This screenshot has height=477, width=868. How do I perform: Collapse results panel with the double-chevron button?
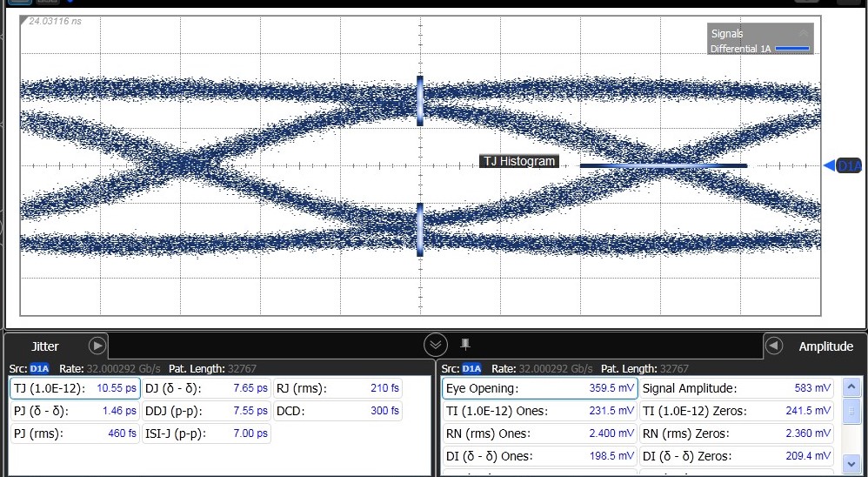tap(436, 345)
